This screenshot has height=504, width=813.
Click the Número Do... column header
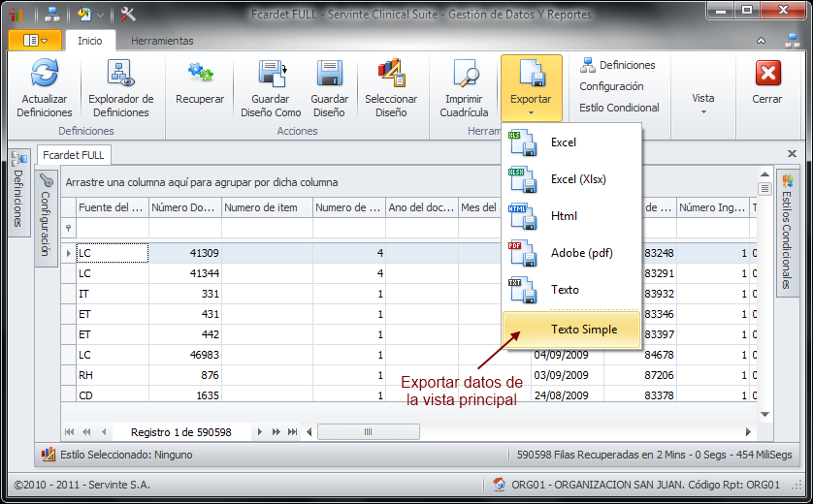tap(184, 207)
